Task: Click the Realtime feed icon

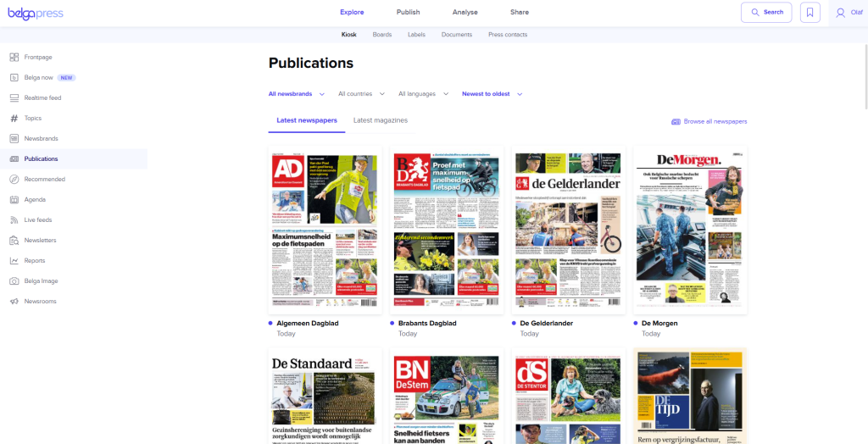Action: click(14, 98)
